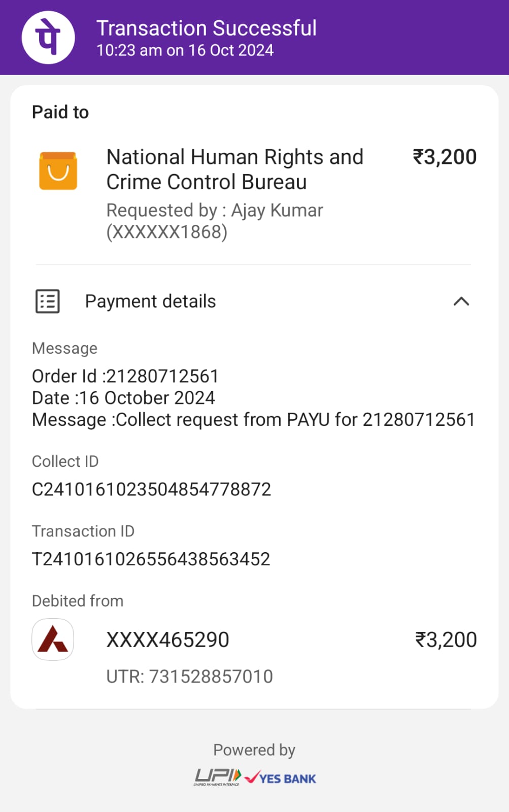The height and width of the screenshot is (812, 509).
Task: Click the UTR number 731528857010
Action: point(189,676)
